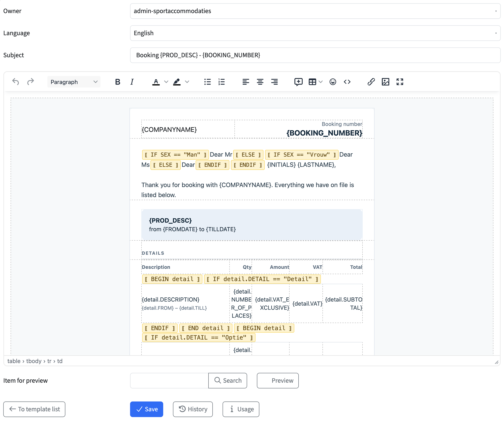Viewport: 504px width, 425px height.
Task: Redo the last edit
Action: coord(30,82)
